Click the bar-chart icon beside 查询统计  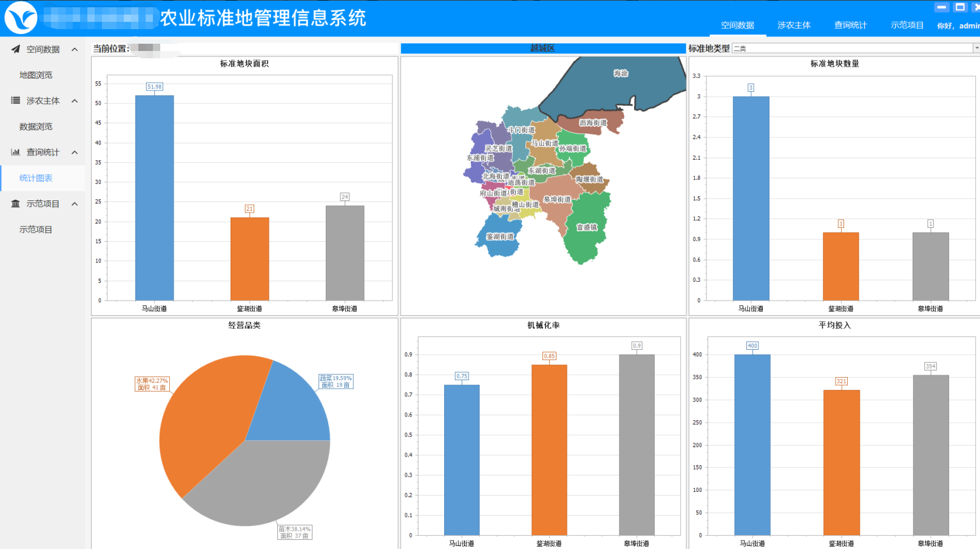pos(16,152)
